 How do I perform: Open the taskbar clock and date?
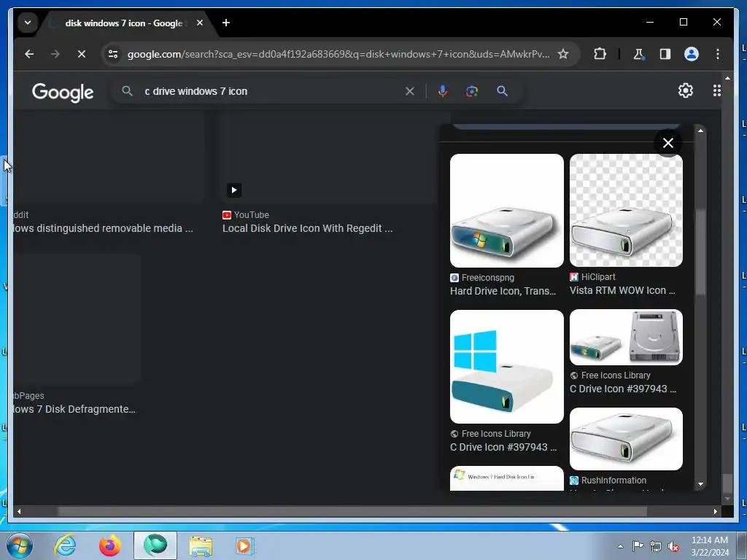[x=710, y=546]
